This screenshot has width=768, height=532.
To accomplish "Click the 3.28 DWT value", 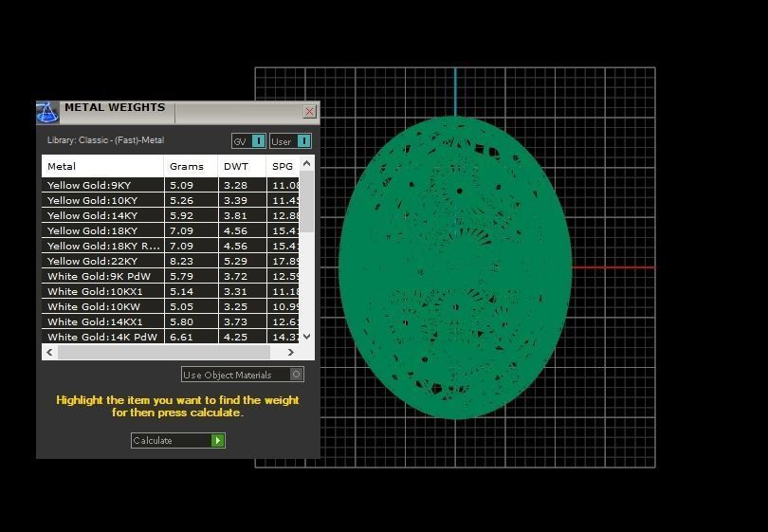I will [x=235, y=186].
